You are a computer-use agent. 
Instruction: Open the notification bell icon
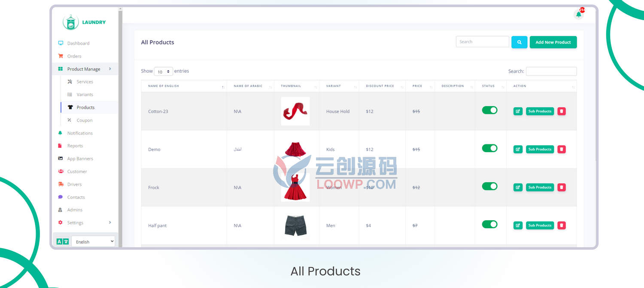click(x=579, y=14)
